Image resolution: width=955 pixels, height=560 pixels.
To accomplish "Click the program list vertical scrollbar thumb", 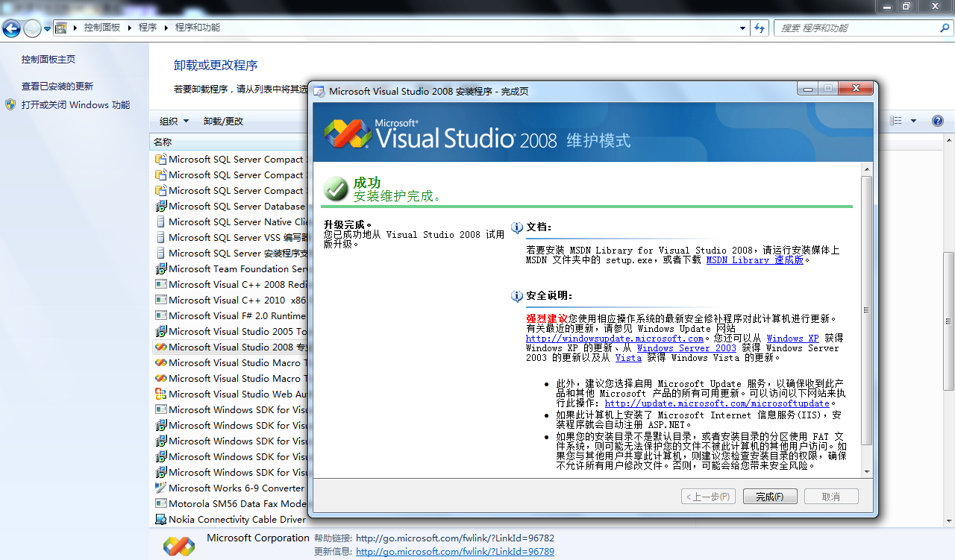I will [949, 321].
